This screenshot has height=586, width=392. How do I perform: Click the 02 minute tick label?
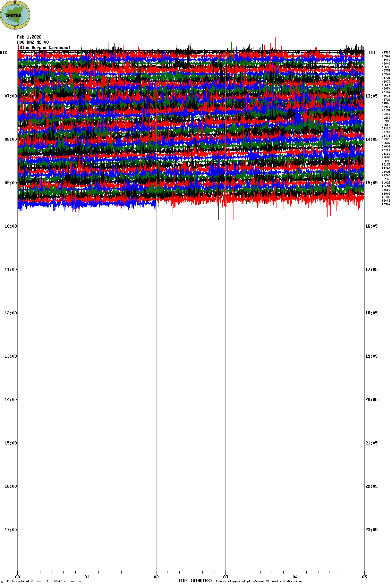[156, 577]
